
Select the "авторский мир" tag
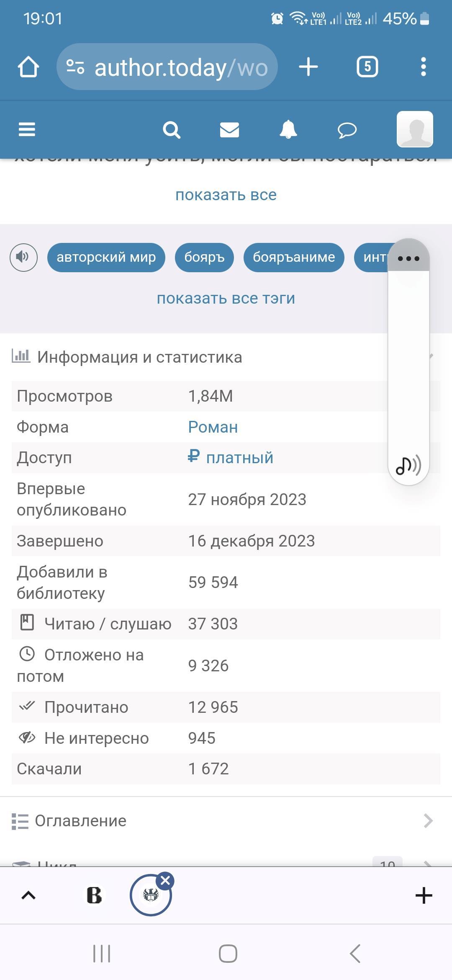pos(106,257)
